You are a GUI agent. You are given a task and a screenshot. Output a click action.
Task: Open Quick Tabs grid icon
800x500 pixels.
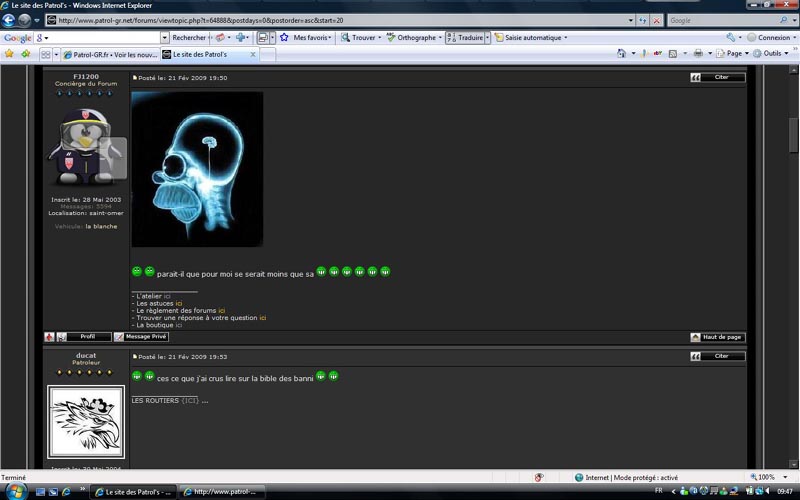pos(45,54)
